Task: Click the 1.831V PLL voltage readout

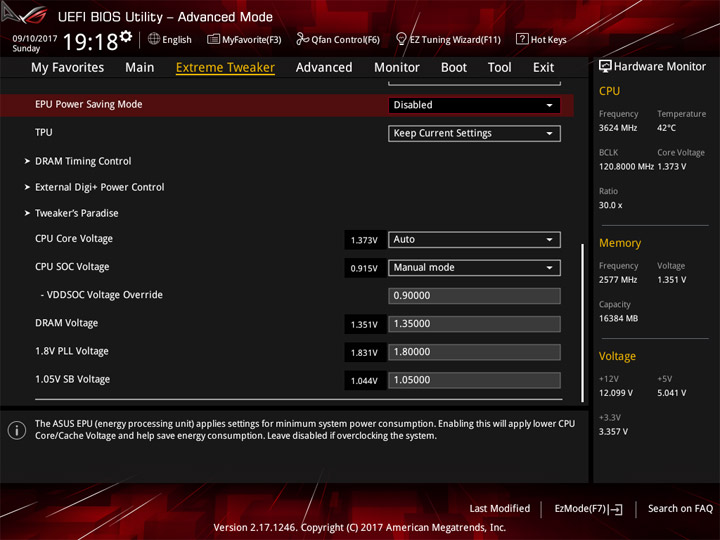Action: (x=364, y=353)
